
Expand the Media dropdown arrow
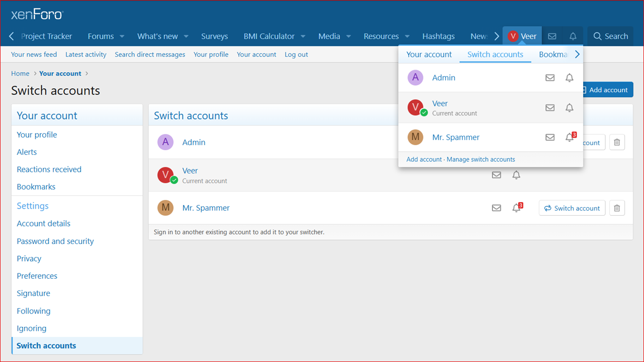coord(348,36)
